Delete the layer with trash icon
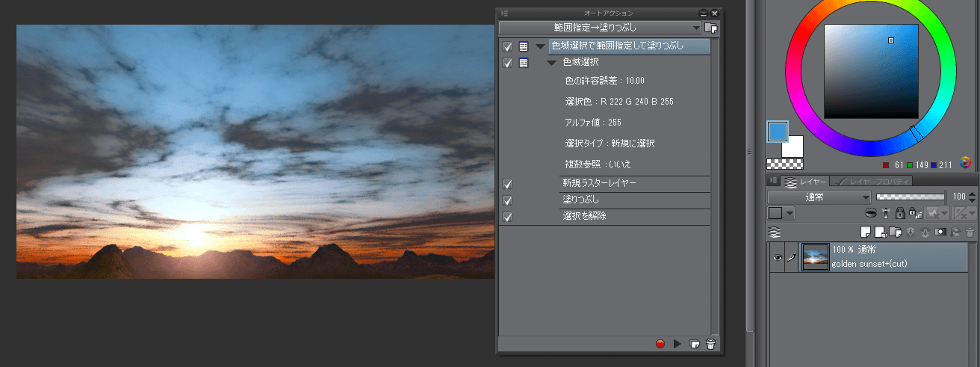 pos(970,232)
